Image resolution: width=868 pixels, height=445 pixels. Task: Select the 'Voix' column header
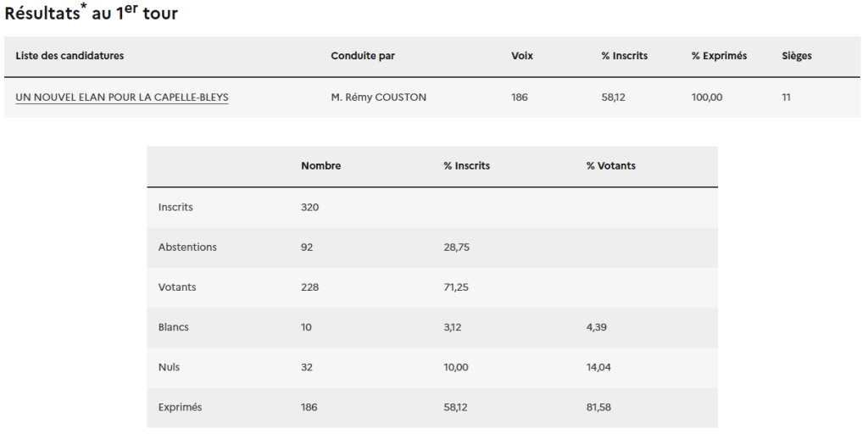tap(522, 56)
